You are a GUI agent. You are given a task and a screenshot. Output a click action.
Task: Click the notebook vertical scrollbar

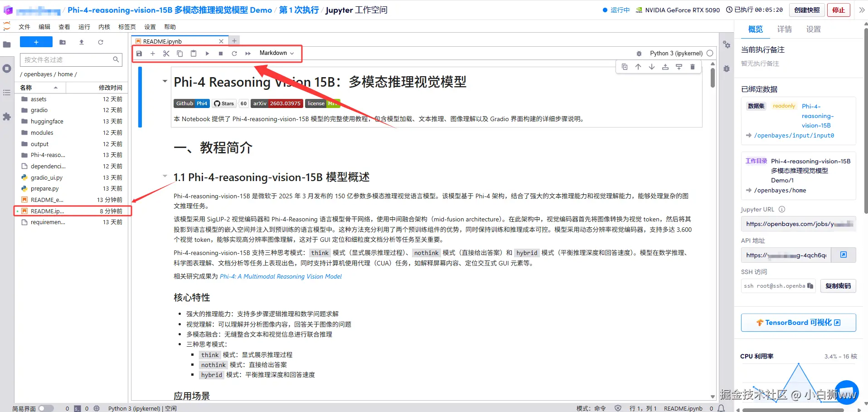[713, 77]
